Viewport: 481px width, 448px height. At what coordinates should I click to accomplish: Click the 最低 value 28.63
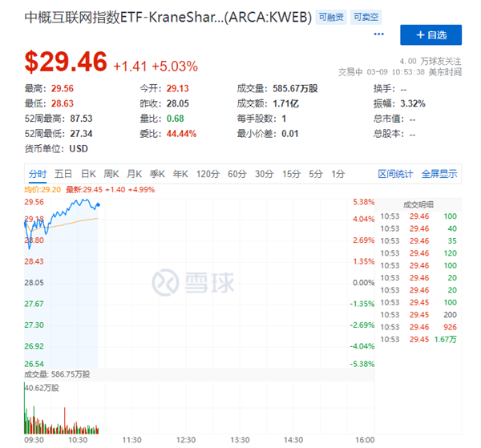coord(63,103)
